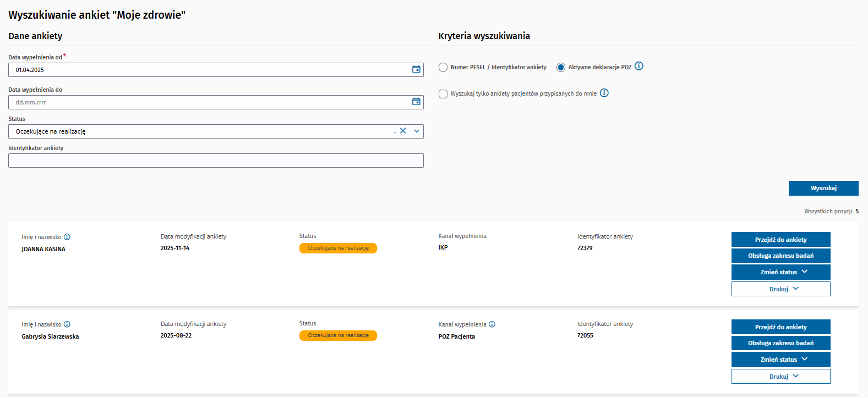Open calendar picker for 'Data wypełnienia od'

click(416, 69)
